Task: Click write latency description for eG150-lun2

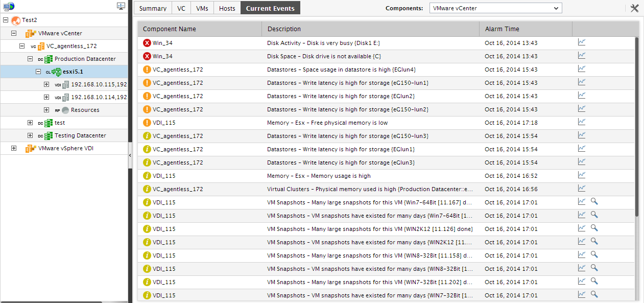Action: (348, 109)
